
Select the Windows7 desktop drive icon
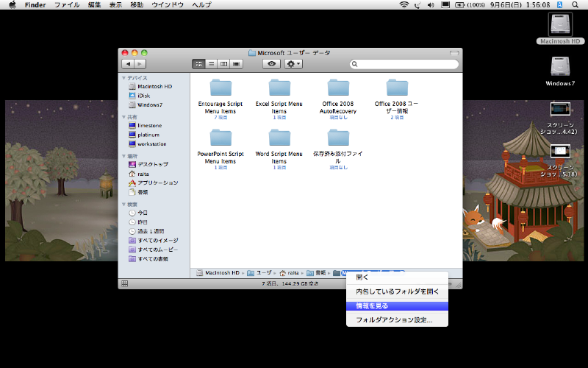[560, 66]
